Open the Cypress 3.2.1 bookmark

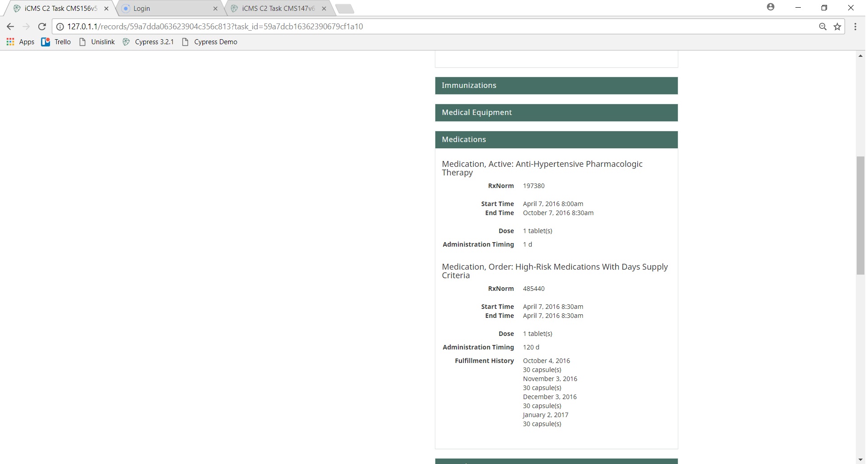[x=148, y=42]
